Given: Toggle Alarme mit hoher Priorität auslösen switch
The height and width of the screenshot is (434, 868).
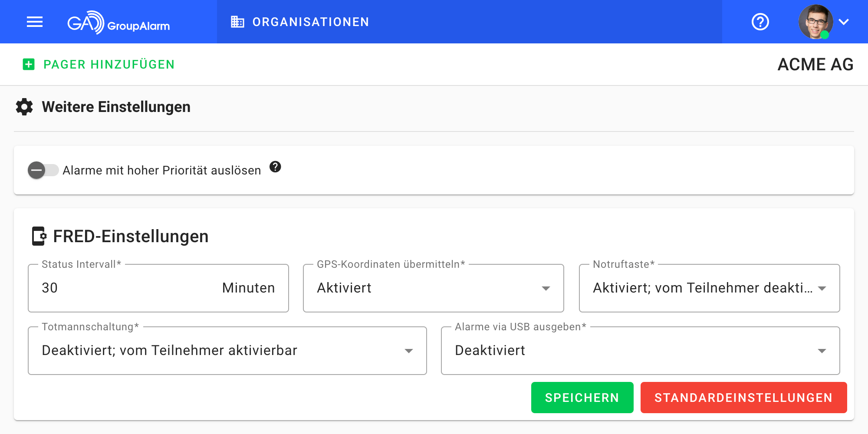Looking at the screenshot, I should [43, 170].
